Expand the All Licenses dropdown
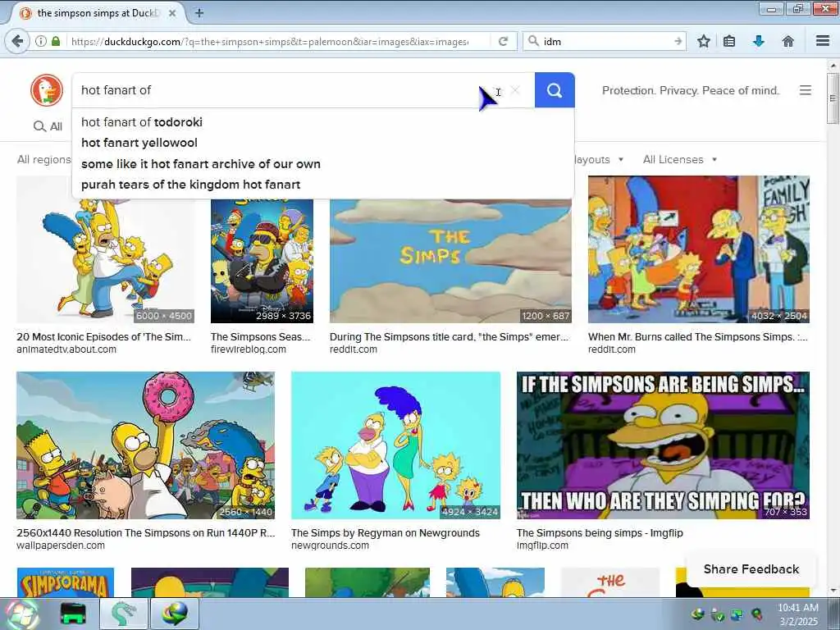This screenshot has height=630, width=840. (680, 160)
